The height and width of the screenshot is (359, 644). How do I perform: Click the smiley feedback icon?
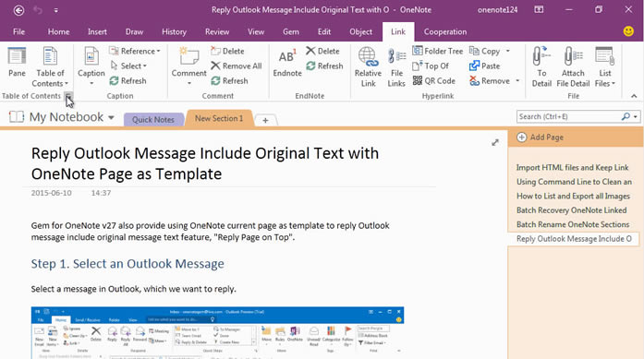click(628, 31)
